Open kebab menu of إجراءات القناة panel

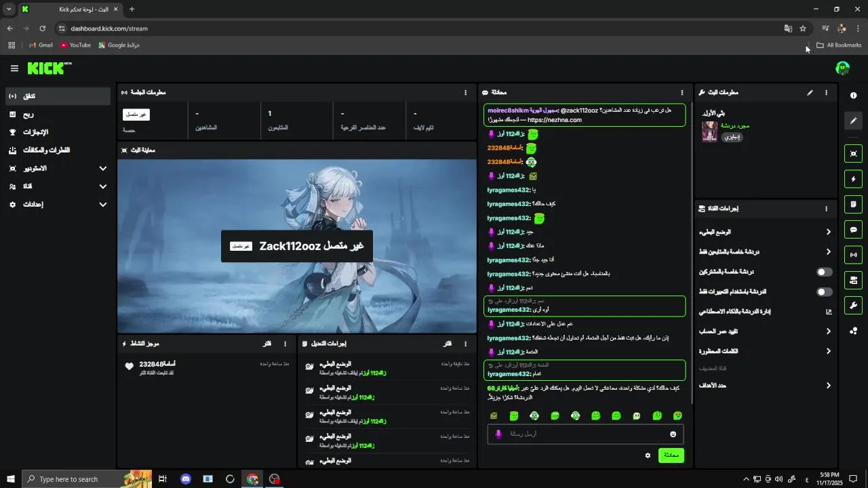click(x=826, y=209)
